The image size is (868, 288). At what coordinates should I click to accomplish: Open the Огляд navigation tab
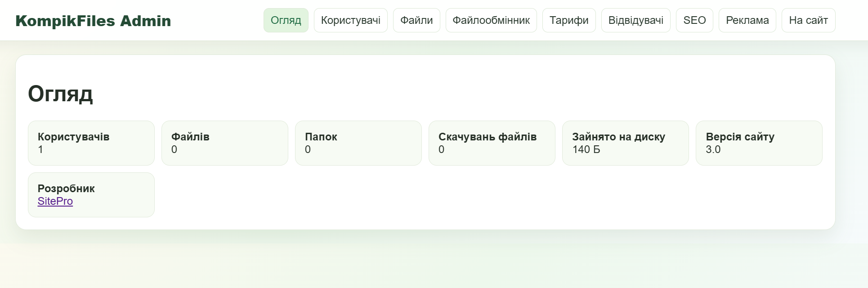(286, 20)
